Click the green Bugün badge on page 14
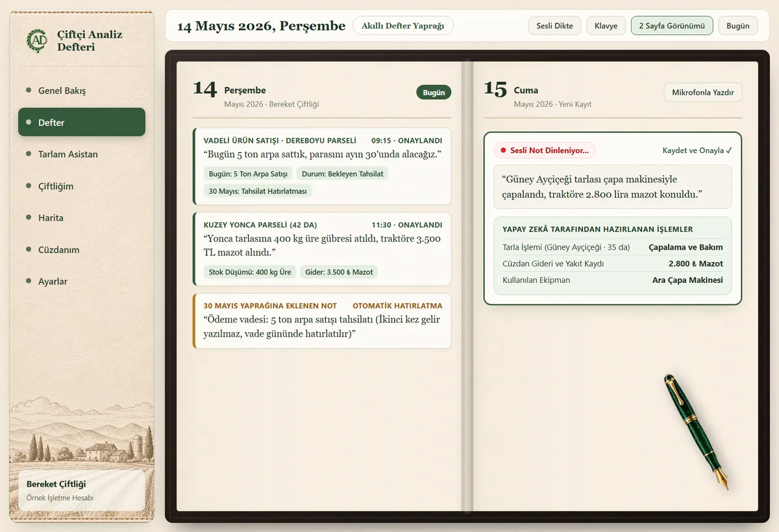This screenshot has width=779, height=532. tap(434, 93)
